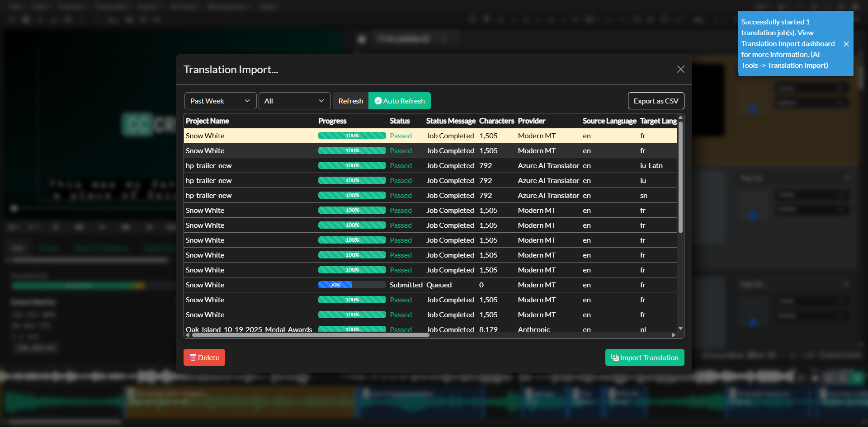Click the 50% progress bar of the queued job
The width and height of the screenshot is (868, 427).
tap(352, 285)
